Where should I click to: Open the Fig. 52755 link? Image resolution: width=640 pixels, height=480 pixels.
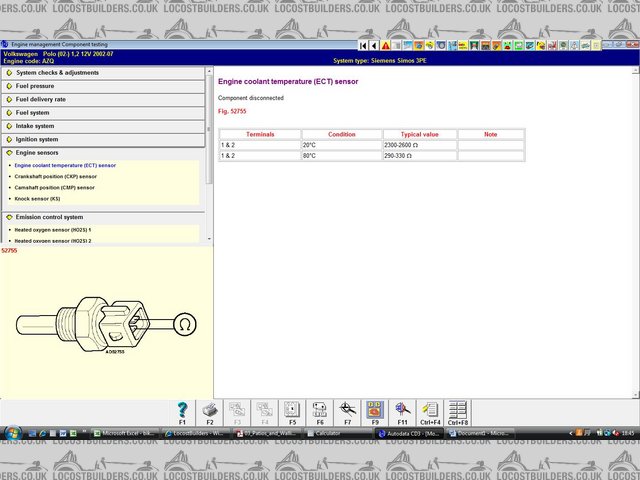[x=232, y=111]
